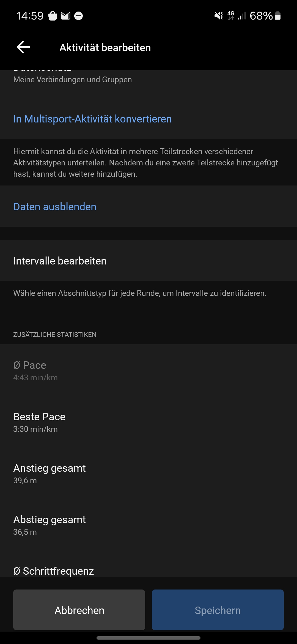Open Intervalle bearbeiten option
The image size is (297, 644).
pyautogui.click(x=148, y=261)
